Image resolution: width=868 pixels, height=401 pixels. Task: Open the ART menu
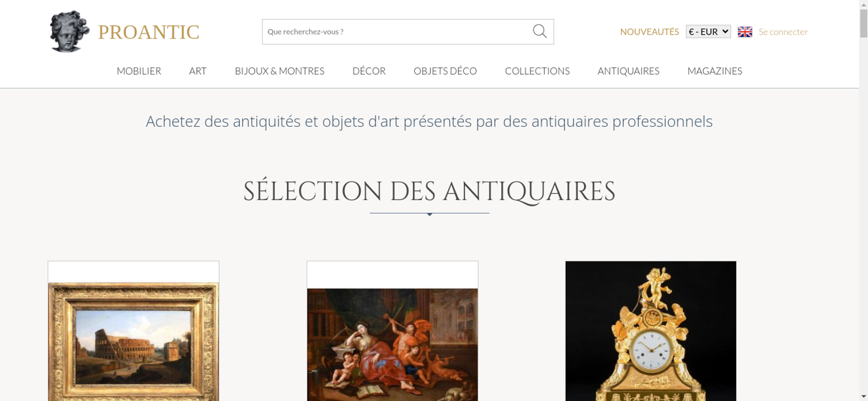[x=198, y=71]
